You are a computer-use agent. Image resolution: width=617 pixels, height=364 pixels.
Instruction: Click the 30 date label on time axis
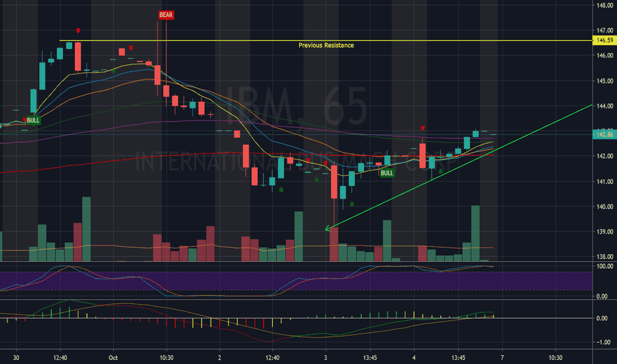(16, 357)
